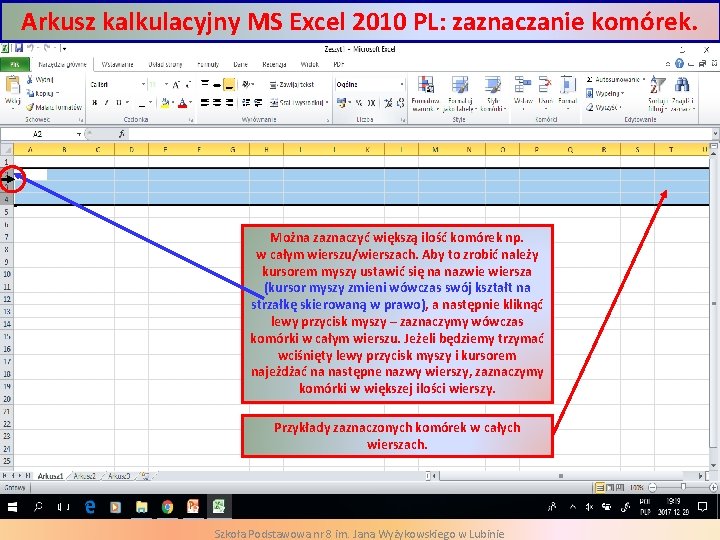Toggle Zawijaj tekst wrap text
Viewport: 720px width, 540px height.
[292, 84]
